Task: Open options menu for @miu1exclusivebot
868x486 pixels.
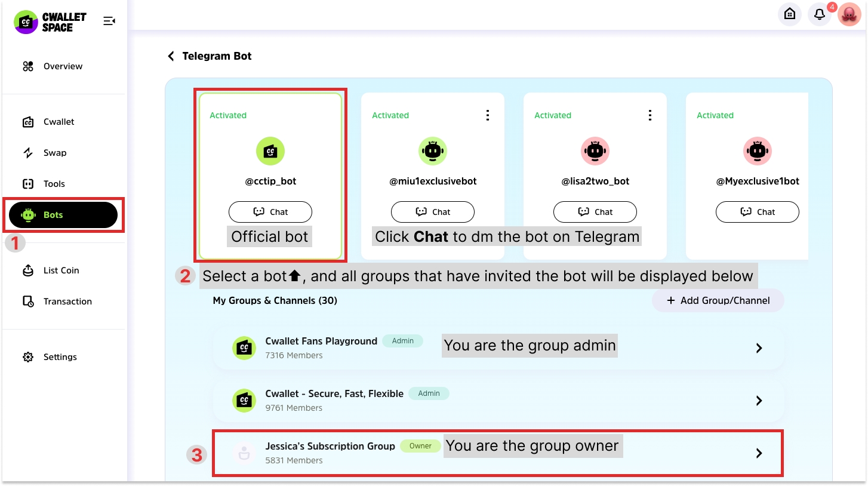Action: [488, 115]
